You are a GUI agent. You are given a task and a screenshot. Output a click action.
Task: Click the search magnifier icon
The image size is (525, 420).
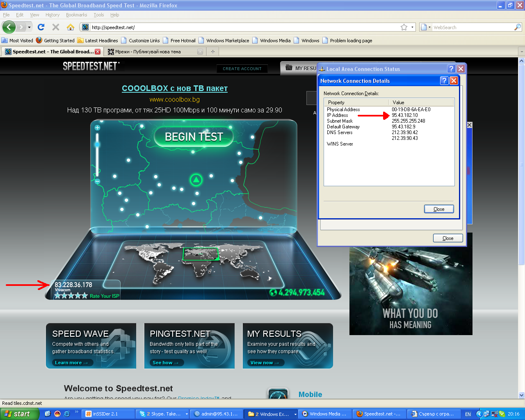(518, 27)
